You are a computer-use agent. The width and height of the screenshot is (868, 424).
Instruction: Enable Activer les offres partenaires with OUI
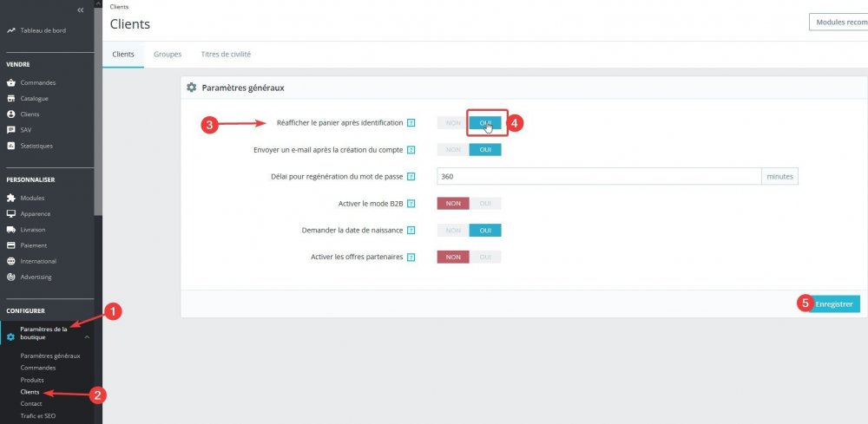click(x=485, y=257)
